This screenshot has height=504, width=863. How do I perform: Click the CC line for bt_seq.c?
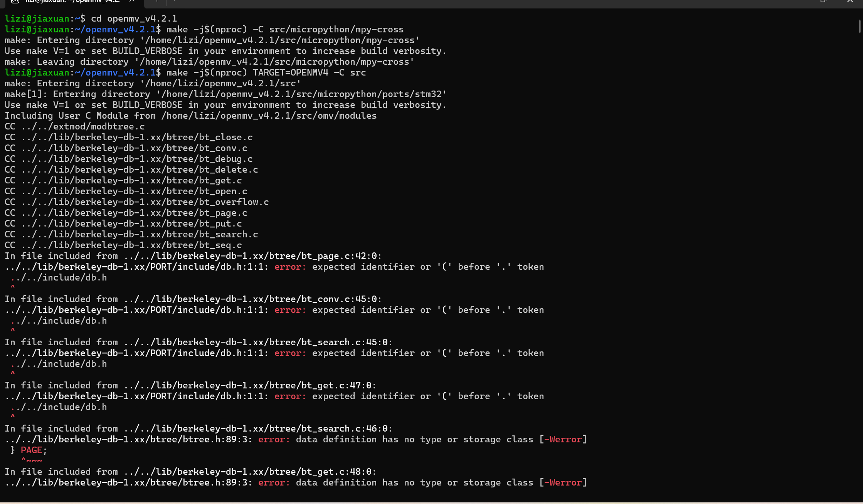tap(123, 245)
